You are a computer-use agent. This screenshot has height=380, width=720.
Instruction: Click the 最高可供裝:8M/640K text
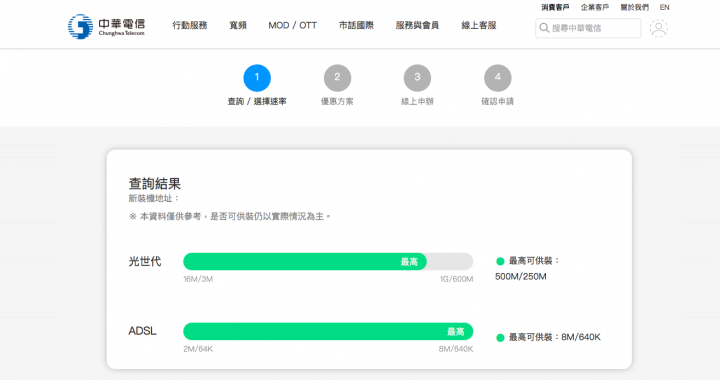(x=555, y=337)
